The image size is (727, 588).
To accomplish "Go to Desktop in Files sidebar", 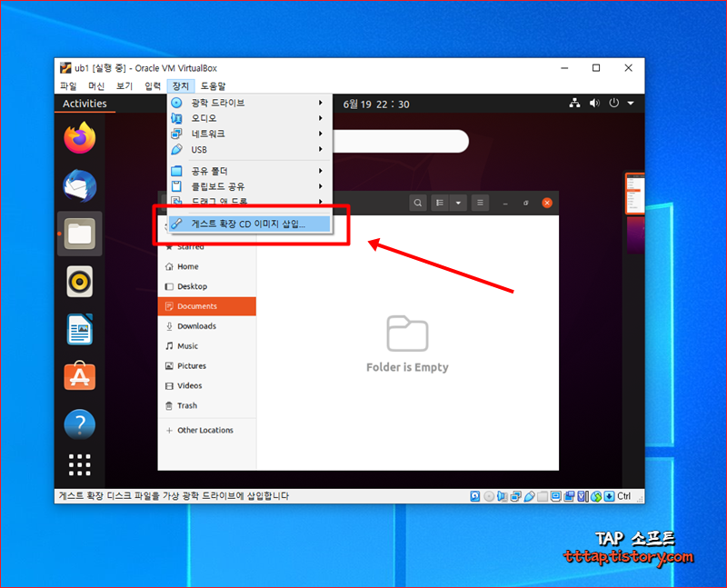I will coord(207,286).
